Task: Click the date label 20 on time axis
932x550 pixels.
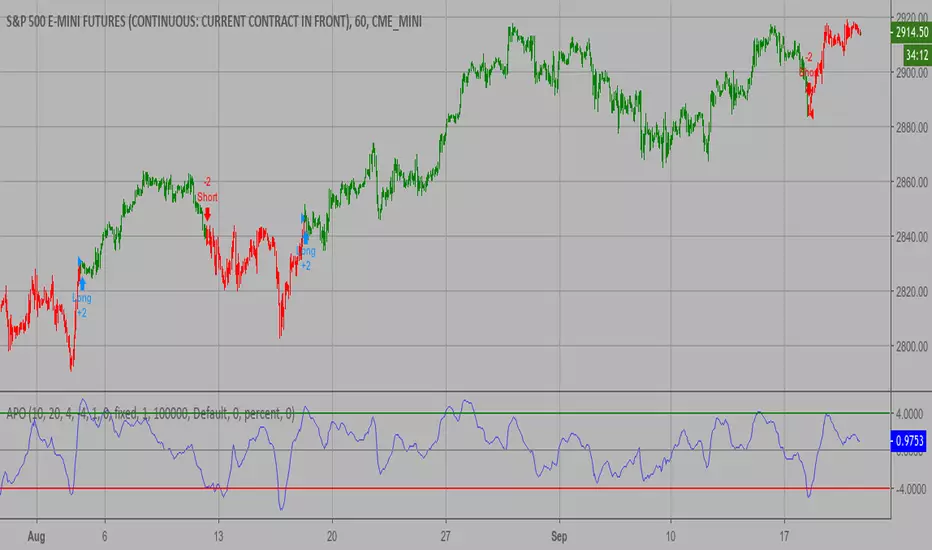Action: tap(332, 536)
